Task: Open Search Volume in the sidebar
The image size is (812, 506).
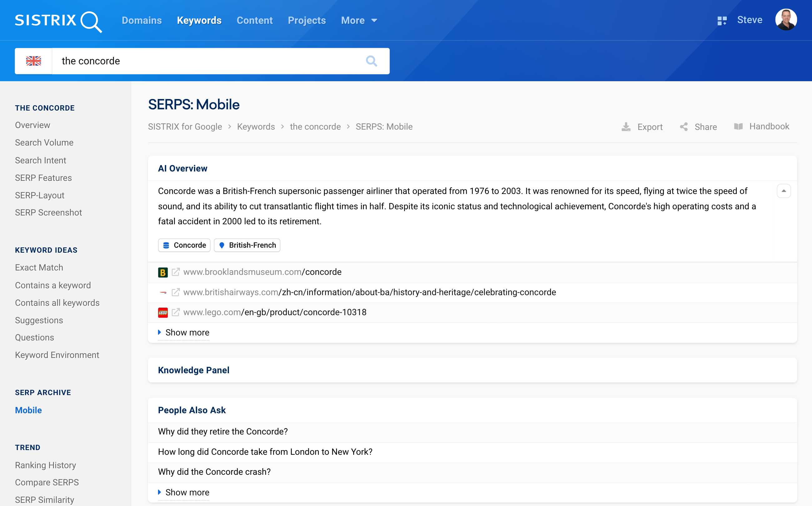Action: pos(44,142)
